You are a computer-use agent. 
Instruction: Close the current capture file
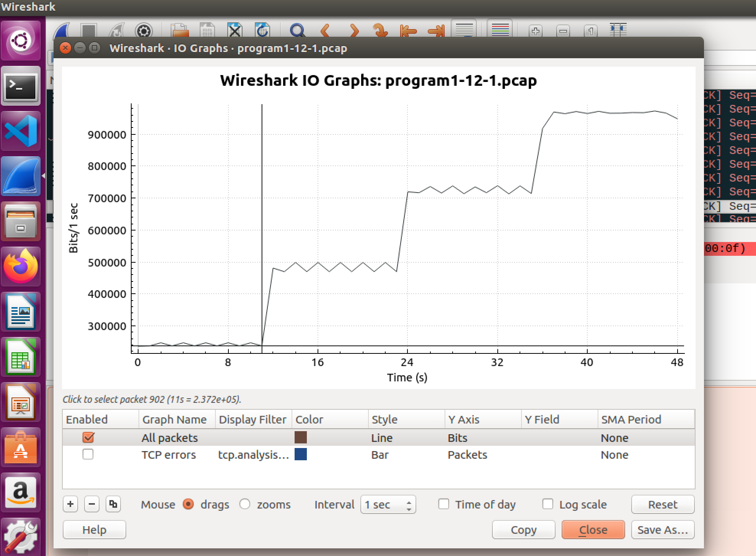click(234, 29)
